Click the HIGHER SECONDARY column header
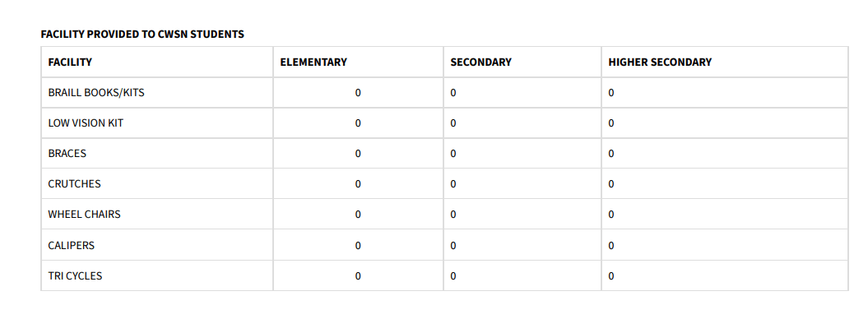The height and width of the screenshot is (319, 868). tap(660, 62)
